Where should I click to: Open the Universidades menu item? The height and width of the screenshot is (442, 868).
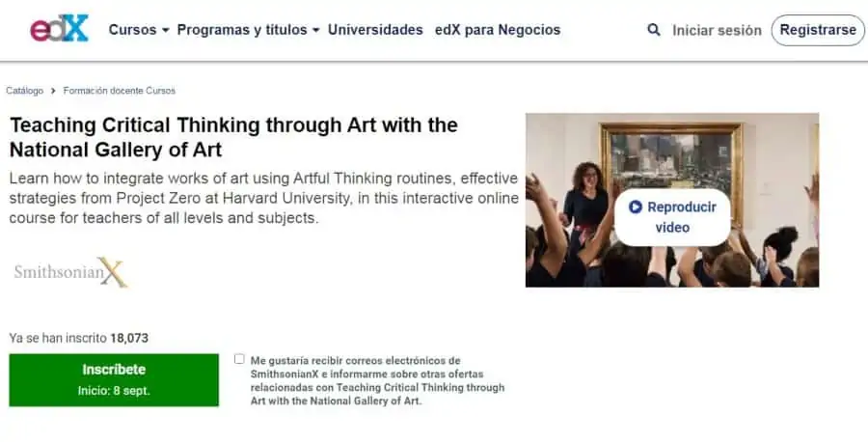pos(375,30)
